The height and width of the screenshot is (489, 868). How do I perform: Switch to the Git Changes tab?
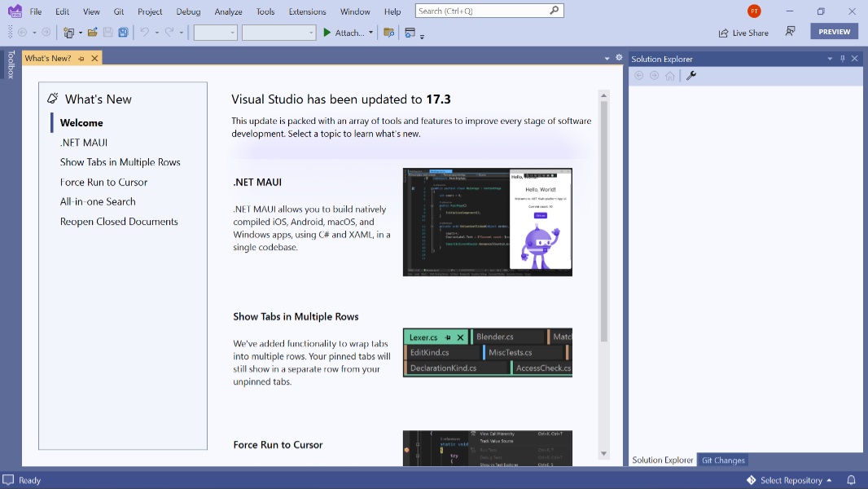click(723, 460)
